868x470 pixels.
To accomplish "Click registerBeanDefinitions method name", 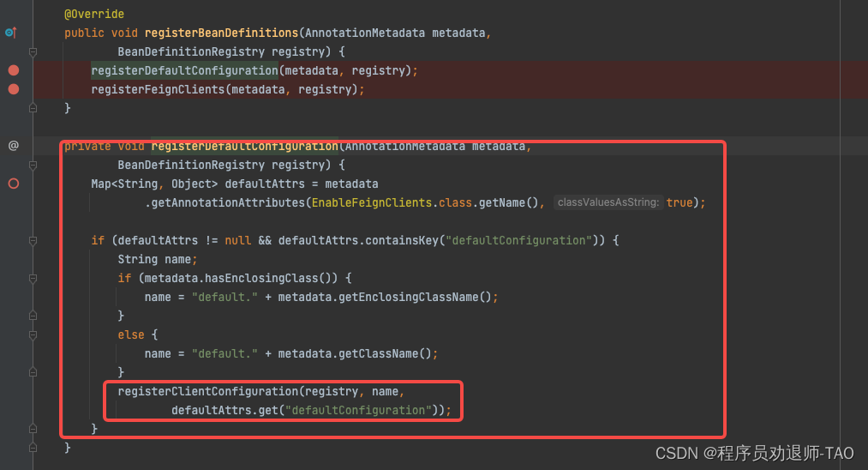I will pyautogui.click(x=221, y=33).
